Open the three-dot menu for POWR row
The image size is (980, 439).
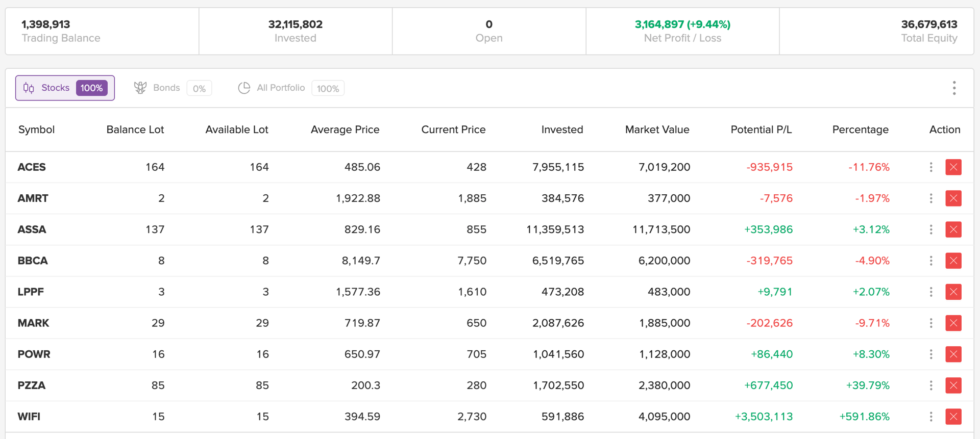pos(931,354)
